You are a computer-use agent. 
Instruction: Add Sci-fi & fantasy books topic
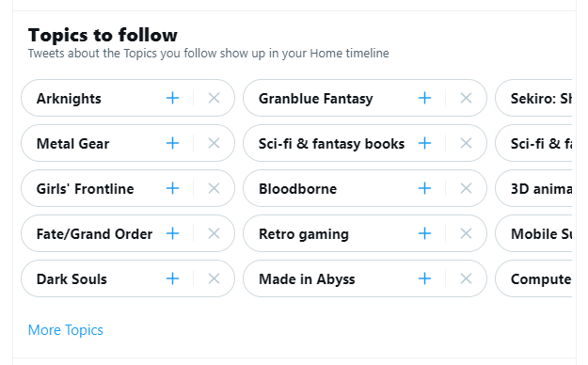pos(424,143)
